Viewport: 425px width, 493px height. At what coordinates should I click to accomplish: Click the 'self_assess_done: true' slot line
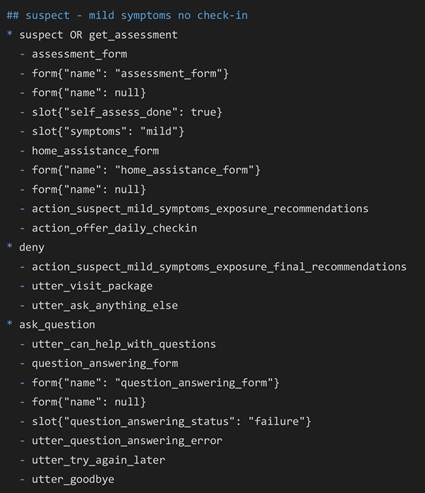121,112
